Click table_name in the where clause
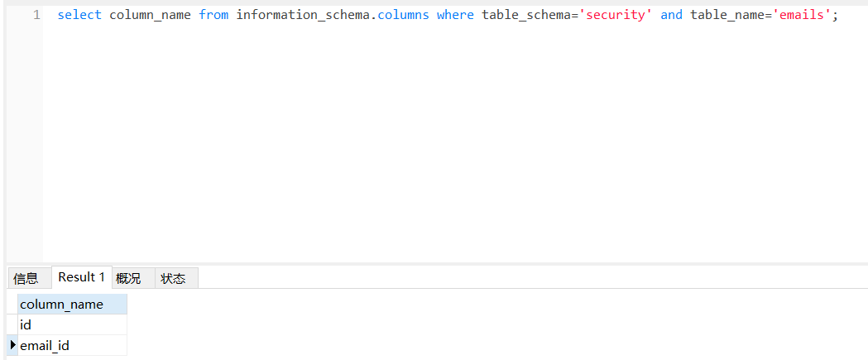This screenshot has height=360, width=868. coord(727,15)
